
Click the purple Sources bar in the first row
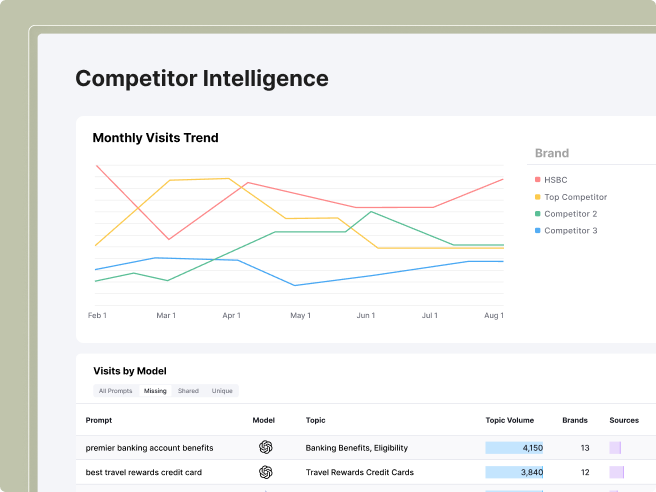[x=616, y=448]
